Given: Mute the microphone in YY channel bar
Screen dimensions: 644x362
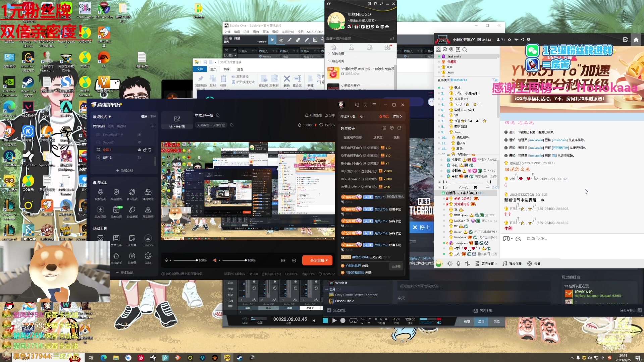Looking at the screenshot, I should click(458, 264).
